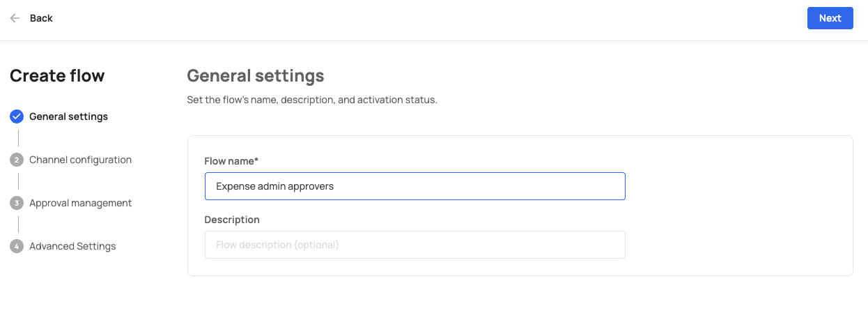Viewport: 868px width, 311px height.
Task: Click the step 3 number circle
Action: tap(17, 203)
